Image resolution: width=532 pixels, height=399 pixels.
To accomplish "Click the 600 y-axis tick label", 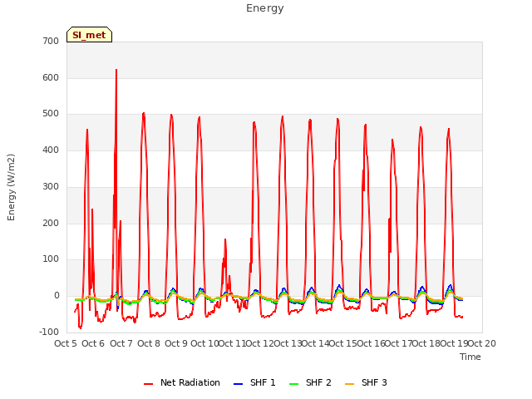I will click(51, 77).
